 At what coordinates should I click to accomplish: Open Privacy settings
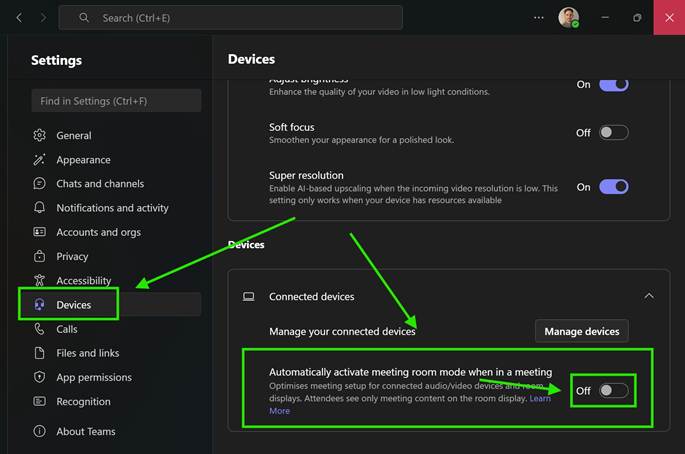pyautogui.click(x=117, y=256)
